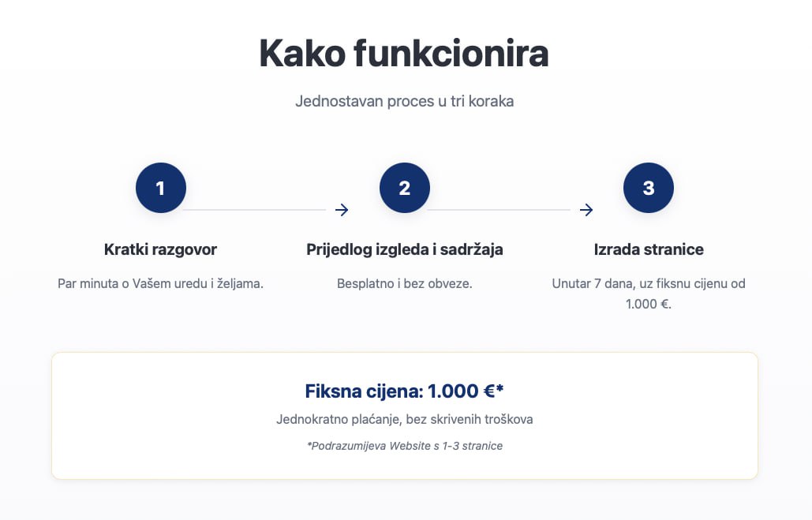
Task: Click the "Kako funkcionira" main heading
Action: 404,54
